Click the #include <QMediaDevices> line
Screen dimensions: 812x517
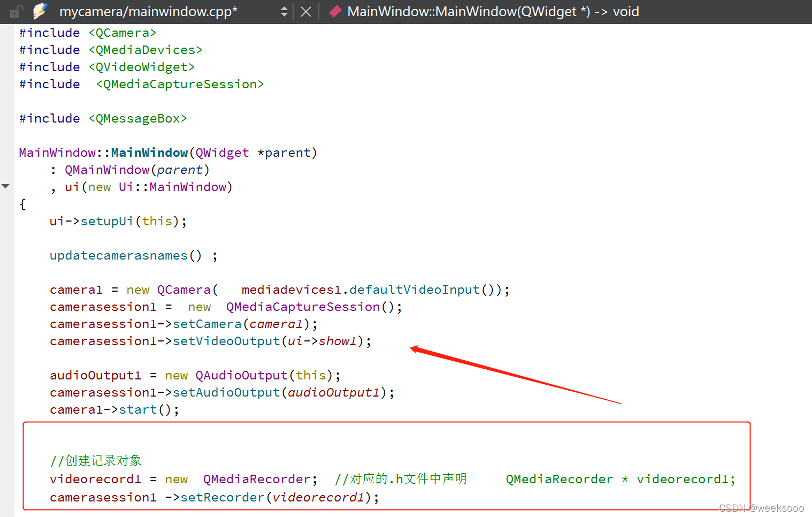click(111, 50)
